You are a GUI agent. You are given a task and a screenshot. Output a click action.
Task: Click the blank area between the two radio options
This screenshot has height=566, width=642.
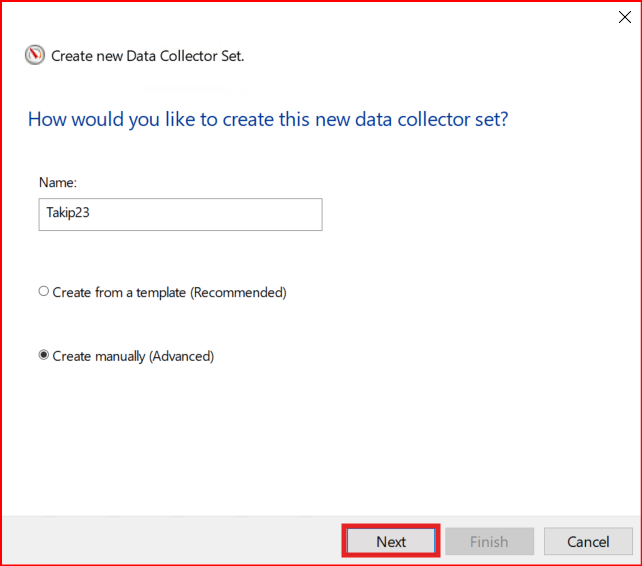click(200, 324)
